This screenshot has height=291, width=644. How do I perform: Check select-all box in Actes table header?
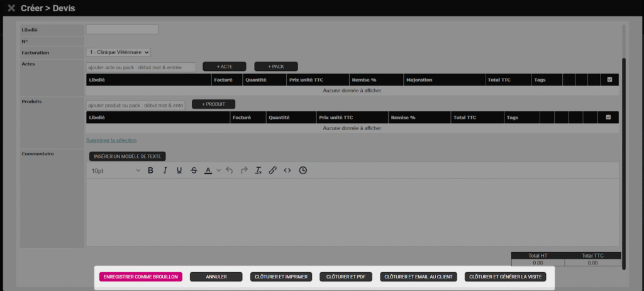point(609,80)
